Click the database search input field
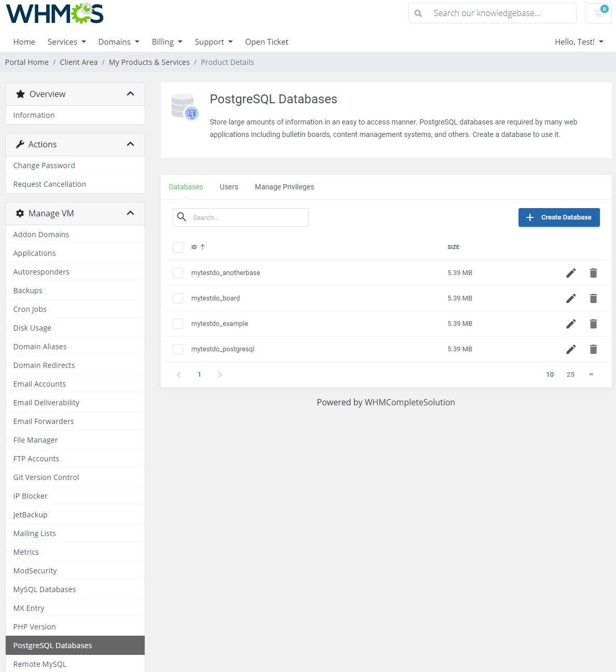The width and height of the screenshot is (616, 672). [x=240, y=217]
